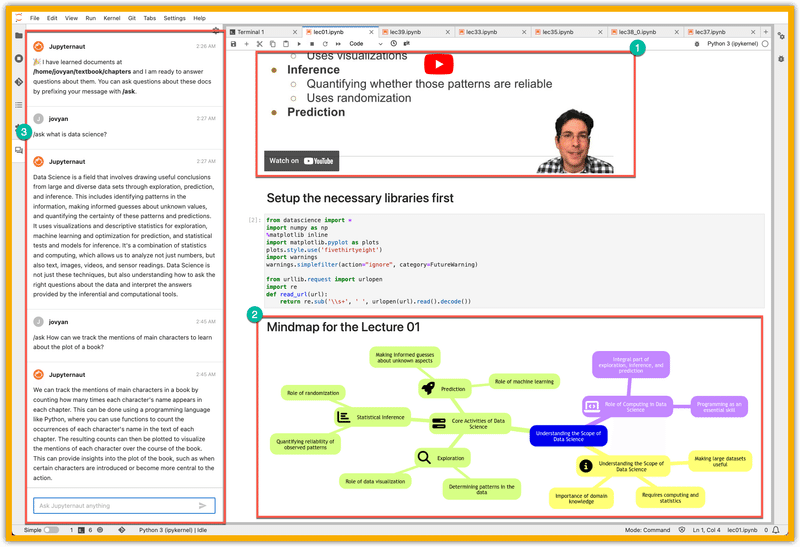Click the shield trust icon in status bar

[682, 530]
